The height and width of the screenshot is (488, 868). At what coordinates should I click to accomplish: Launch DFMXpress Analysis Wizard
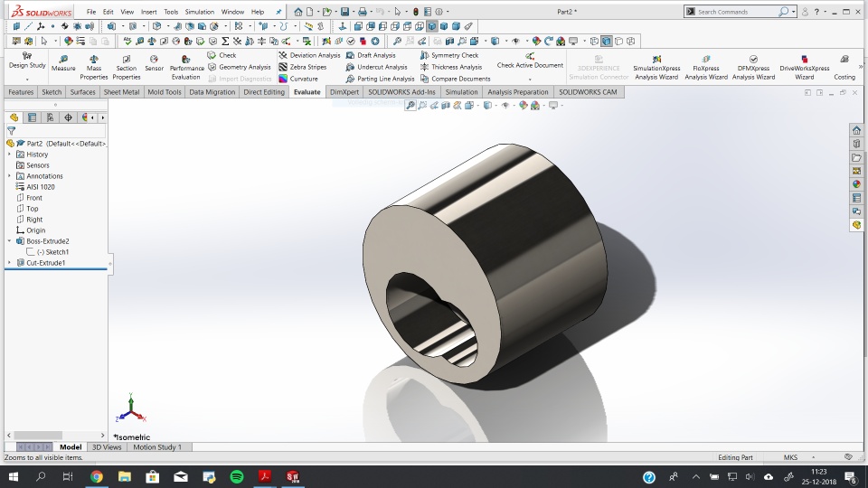(753, 68)
